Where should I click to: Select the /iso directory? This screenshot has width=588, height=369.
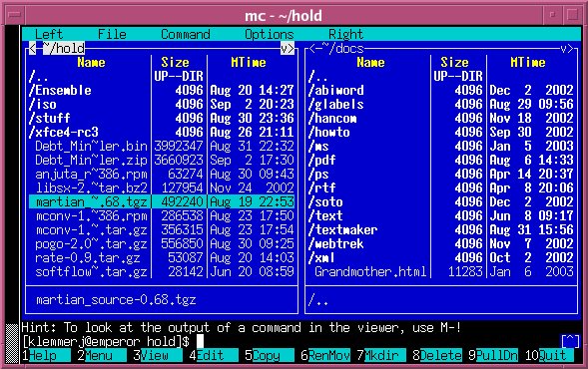(162, 104)
